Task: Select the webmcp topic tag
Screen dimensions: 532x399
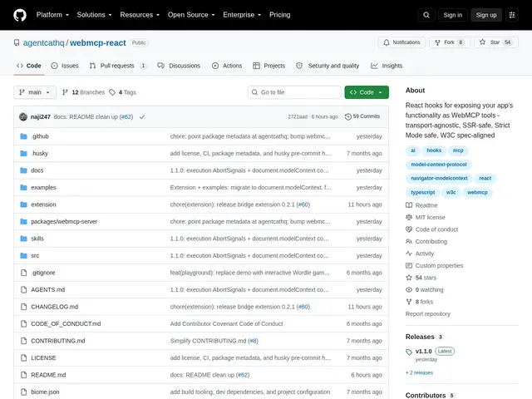Action: tap(477, 192)
